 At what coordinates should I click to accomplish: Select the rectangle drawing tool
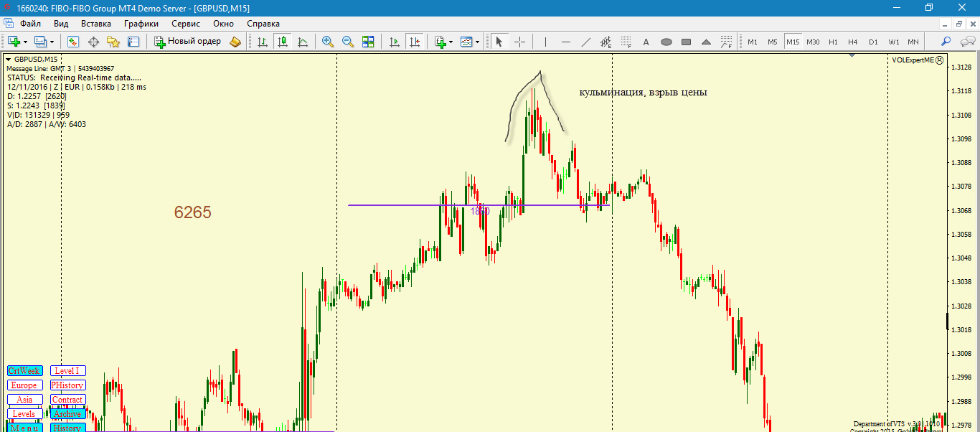tap(686, 42)
